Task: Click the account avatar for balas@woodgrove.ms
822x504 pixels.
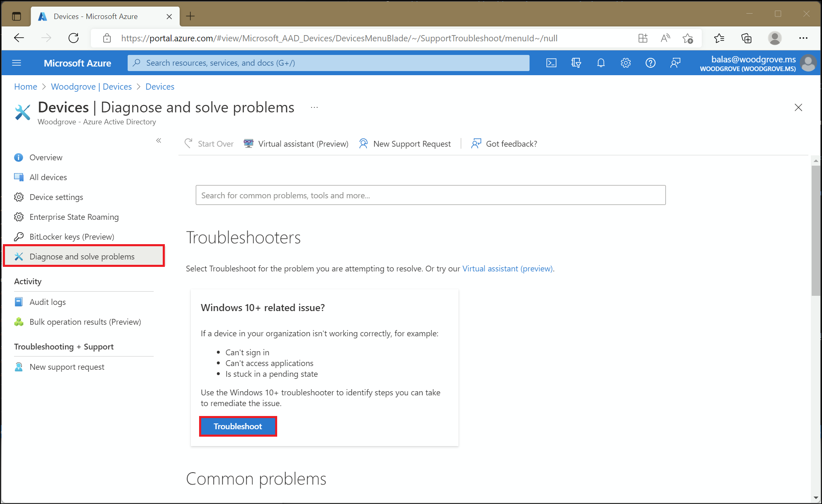Action: click(808, 63)
